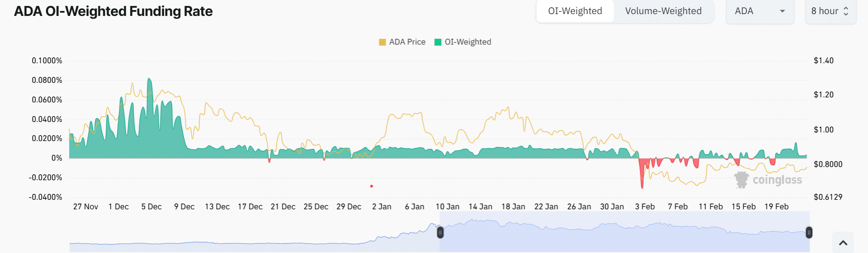Click the right range slider handle
868x253 pixels.
809,233
